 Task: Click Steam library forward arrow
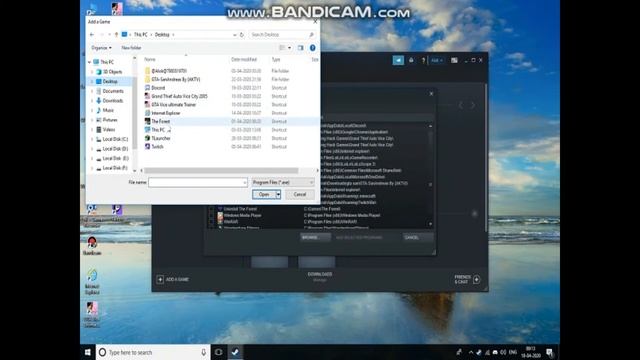[x=473, y=105]
